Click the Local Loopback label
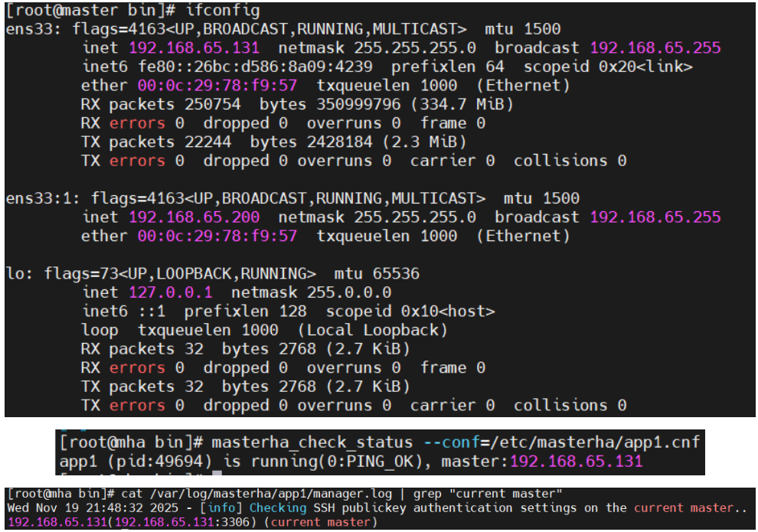The width and height of the screenshot is (758, 532). [373, 331]
